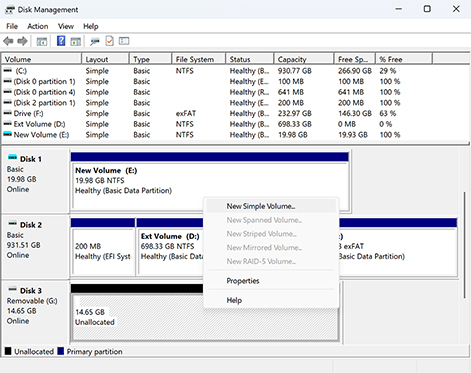Click the Back arrow toolbar icon
This screenshot has width=471, height=373.
(8, 41)
